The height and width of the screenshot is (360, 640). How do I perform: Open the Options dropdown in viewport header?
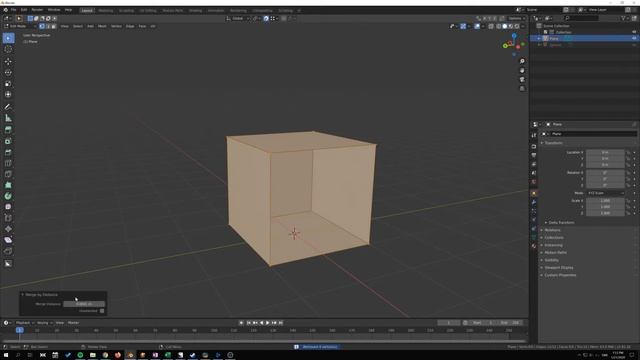point(516,18)
